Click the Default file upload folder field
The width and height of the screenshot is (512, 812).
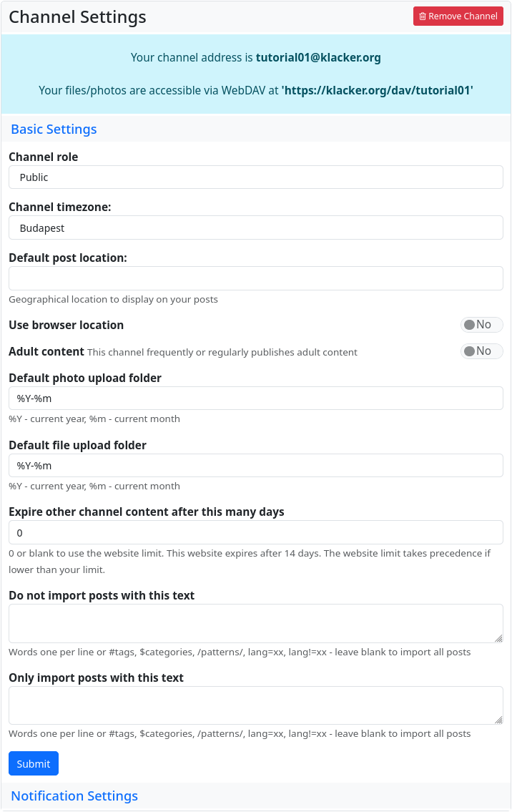(255, 466)
